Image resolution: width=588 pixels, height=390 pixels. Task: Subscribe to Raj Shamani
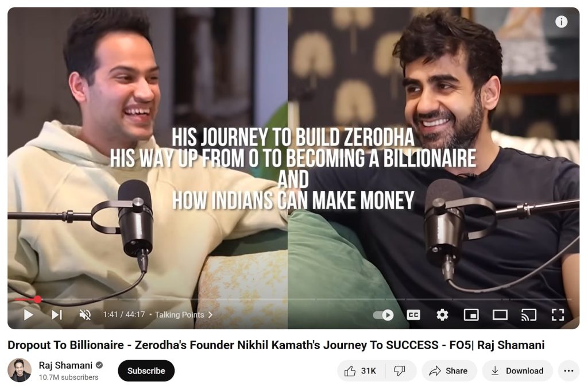click(x=146, y=371)
